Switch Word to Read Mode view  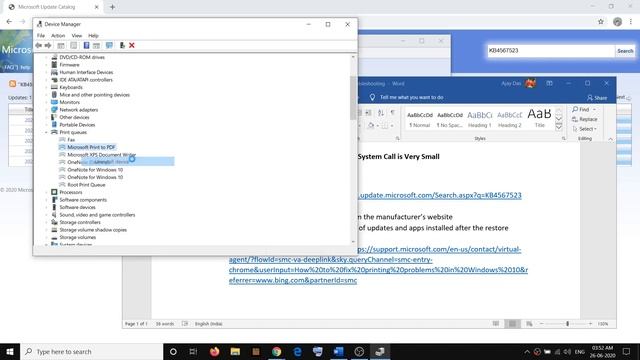pos(496,324)
